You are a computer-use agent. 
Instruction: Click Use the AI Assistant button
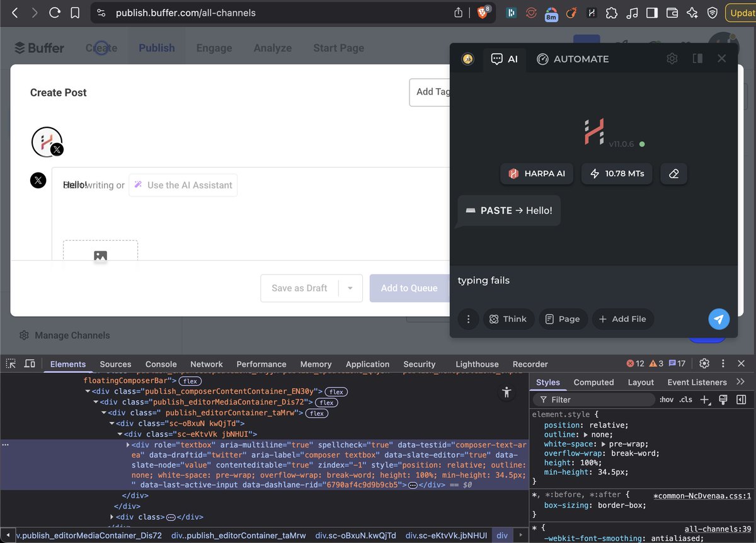(x=183, y=185)
